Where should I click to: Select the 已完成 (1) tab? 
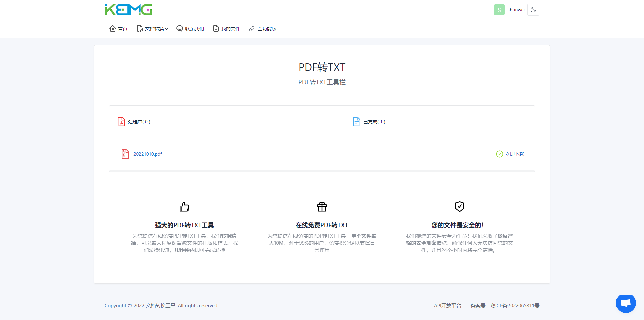click(369, 122)
